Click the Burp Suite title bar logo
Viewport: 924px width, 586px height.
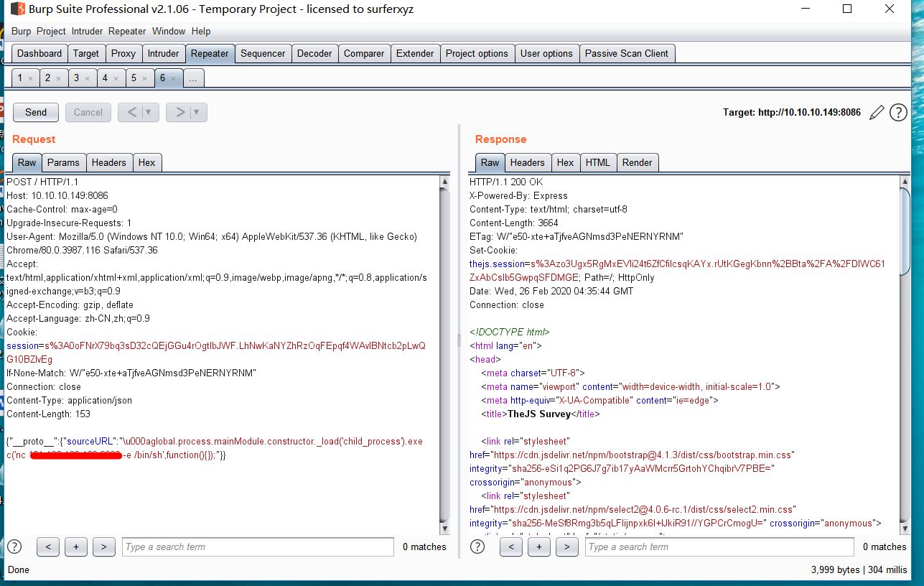click(x=17, y=9)
